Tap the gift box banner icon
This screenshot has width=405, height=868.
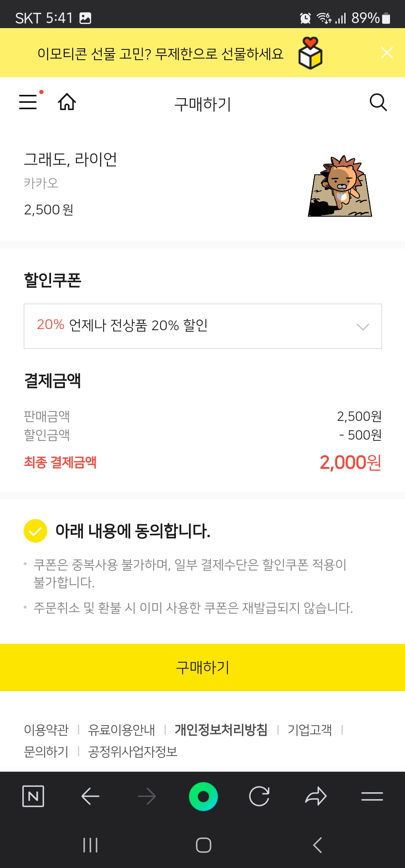click(310, 53)
